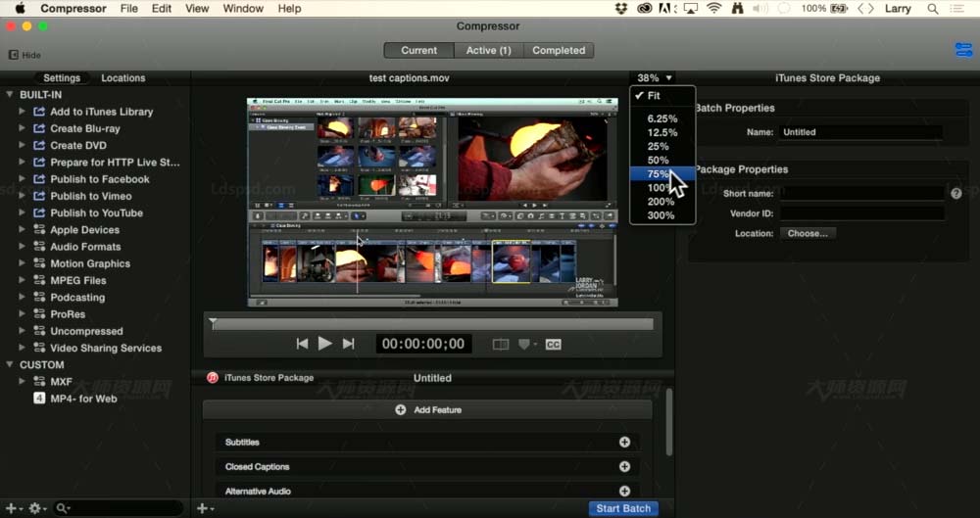Viewport: 980px width, 518px height.
Task: Switch to the Active (1) tab
Action: 489,51
